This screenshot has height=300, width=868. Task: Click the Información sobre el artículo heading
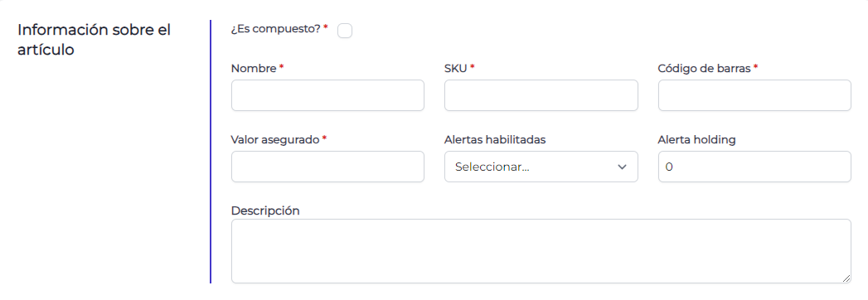coord(95,40)
